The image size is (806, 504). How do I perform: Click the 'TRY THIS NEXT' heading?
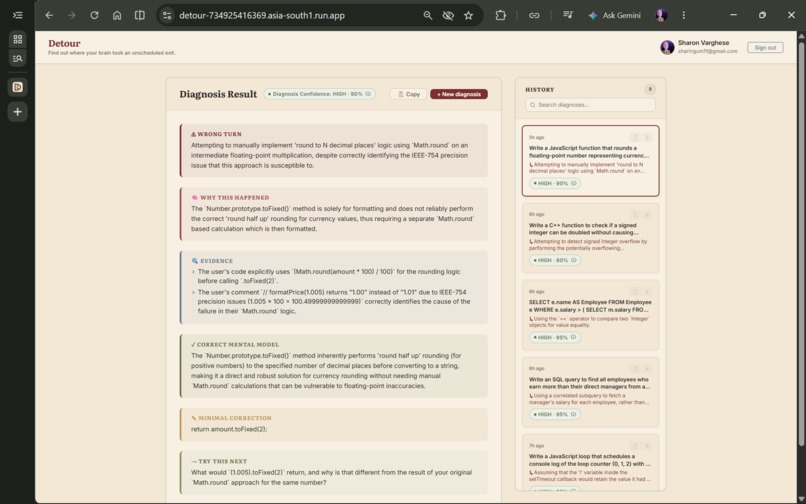coord(223,461)
